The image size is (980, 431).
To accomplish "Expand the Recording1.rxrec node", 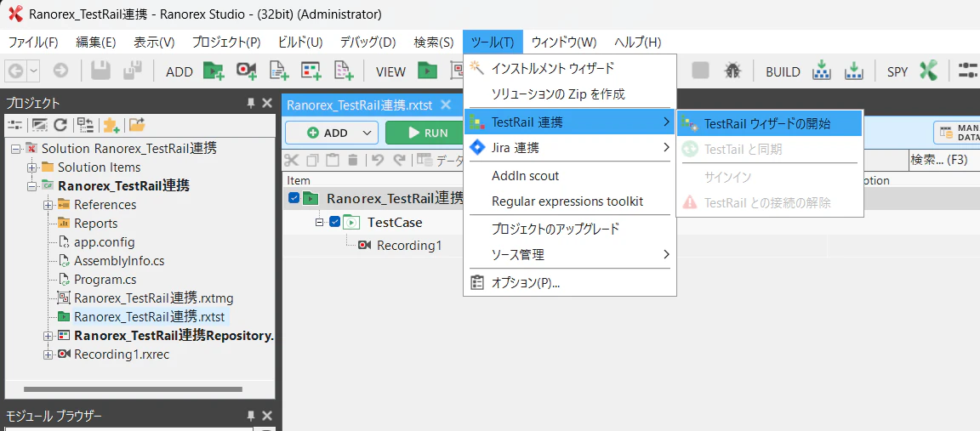I will 48,354.
